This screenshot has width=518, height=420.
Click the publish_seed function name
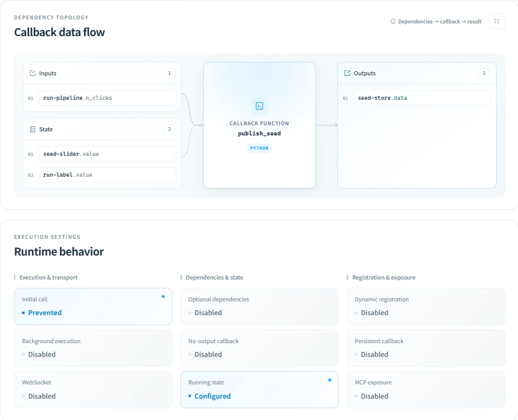259,133
